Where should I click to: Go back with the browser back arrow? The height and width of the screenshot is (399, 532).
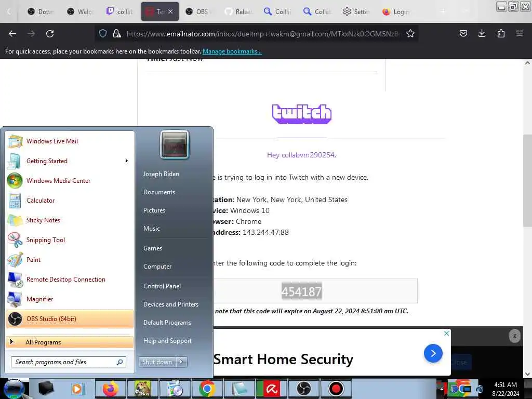click(12, 34)
